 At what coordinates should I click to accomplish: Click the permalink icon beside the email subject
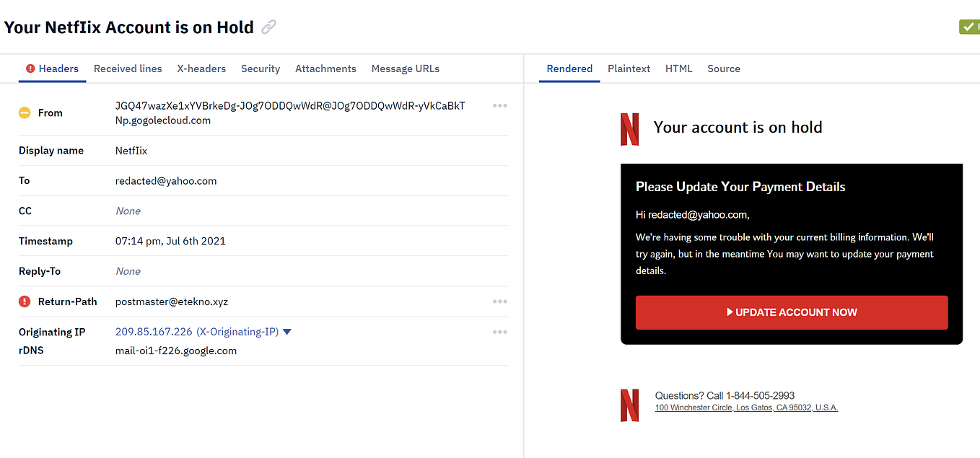coord(268,26)
